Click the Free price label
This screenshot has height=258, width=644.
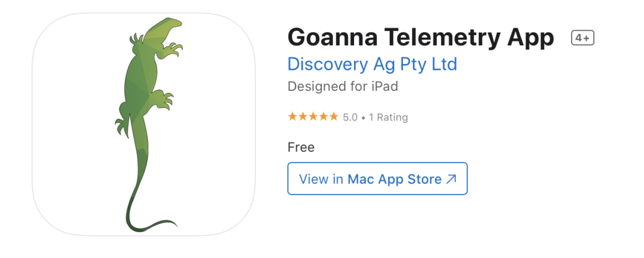[301, 148]
